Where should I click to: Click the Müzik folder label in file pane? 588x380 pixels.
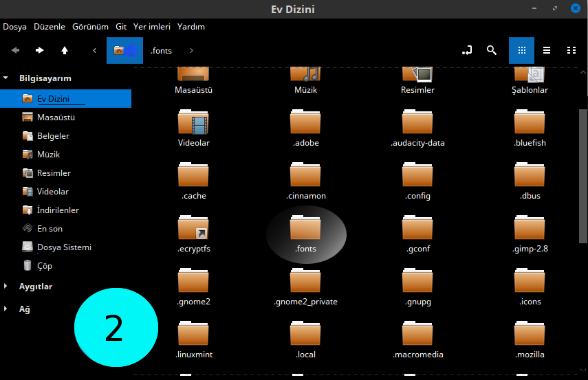pos(305,90)
